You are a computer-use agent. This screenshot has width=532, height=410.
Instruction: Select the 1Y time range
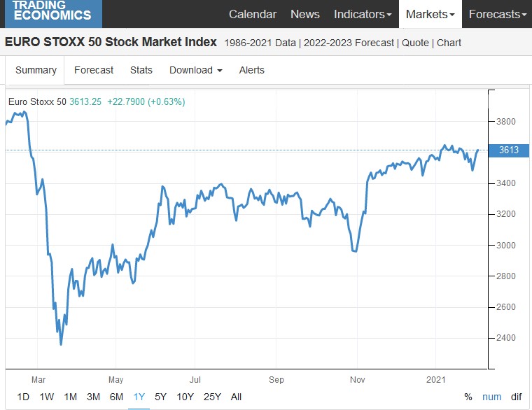(x=139, y=397)
